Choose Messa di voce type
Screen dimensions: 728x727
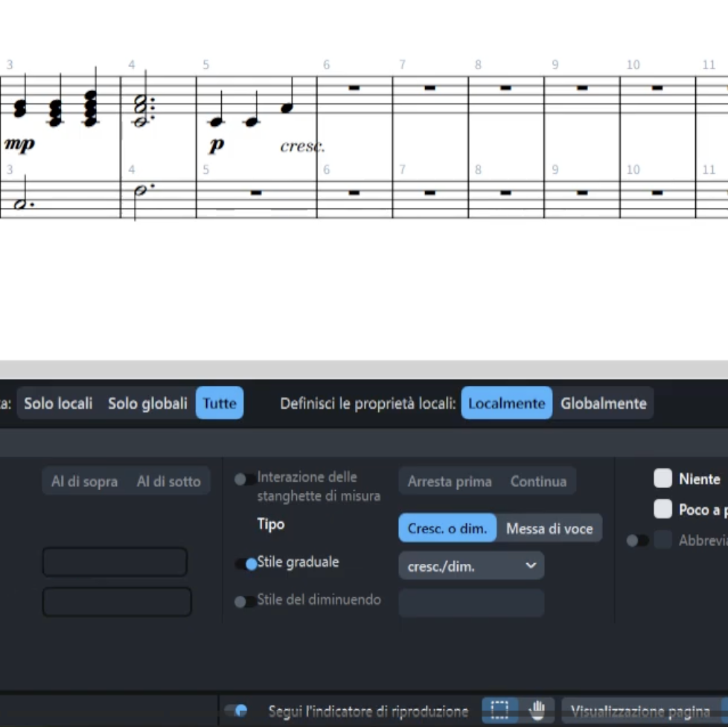point(549,528)
